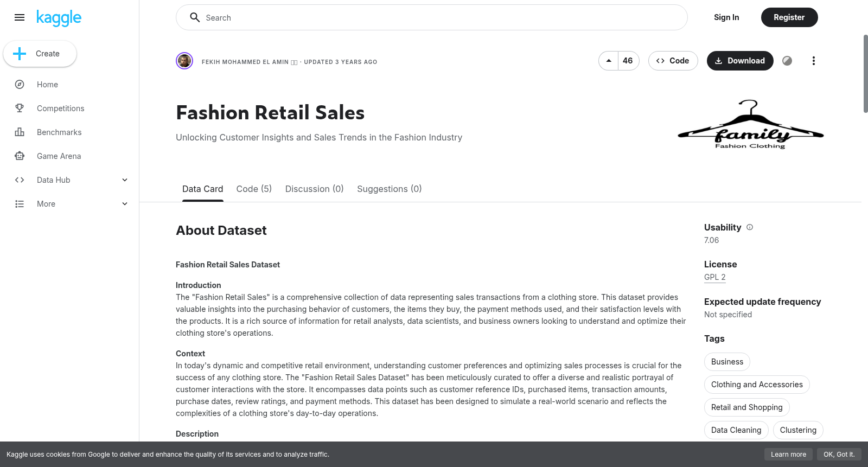Upvote the dataset with the arrow button
This screenshot has width=868, height=467.
[x=609, y=61]
